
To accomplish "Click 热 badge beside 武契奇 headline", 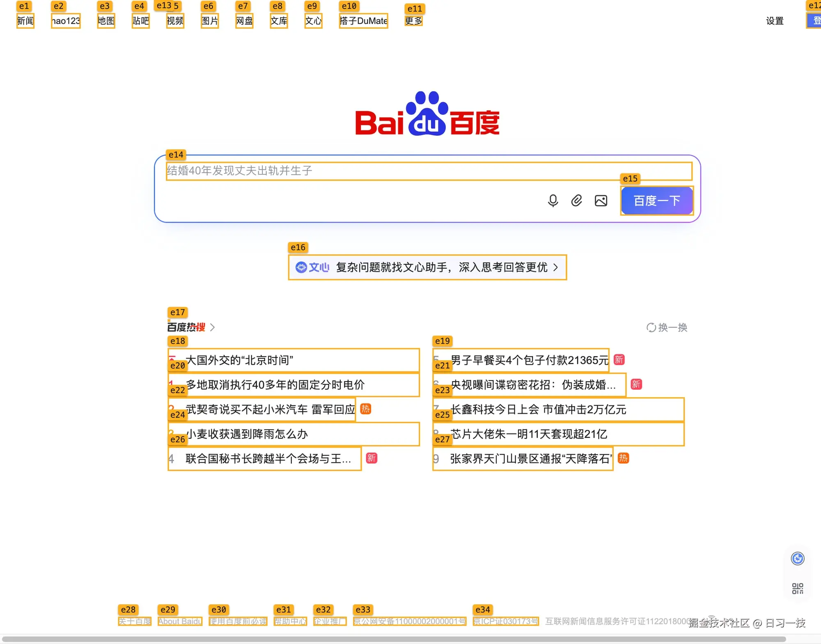I will [x=365, y=409].
